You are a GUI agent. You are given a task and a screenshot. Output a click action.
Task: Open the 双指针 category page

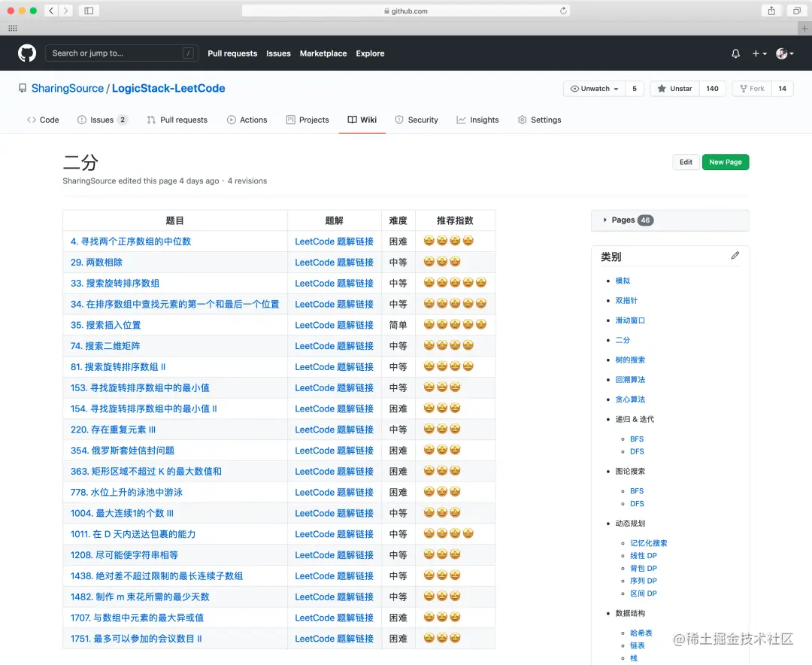pyautogui.click(x=626, y=300)
